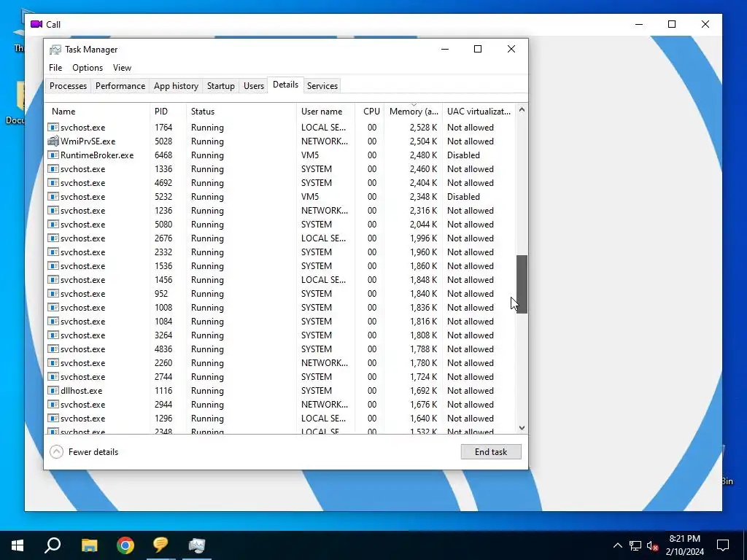Click the 1,816 K memory value
This screenshot has width=747, height=560.
click(x=424, y=322)
